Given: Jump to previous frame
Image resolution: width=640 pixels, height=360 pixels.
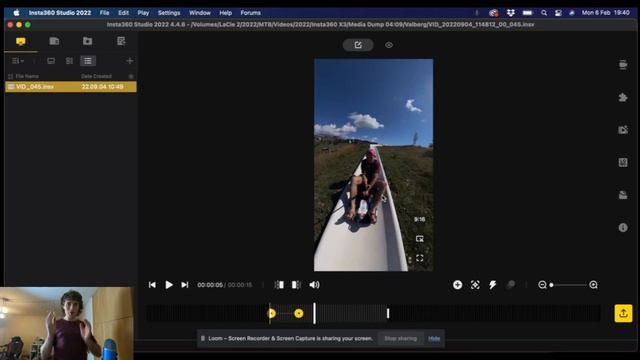Looking at the screenshot, I should click(152, 285).
